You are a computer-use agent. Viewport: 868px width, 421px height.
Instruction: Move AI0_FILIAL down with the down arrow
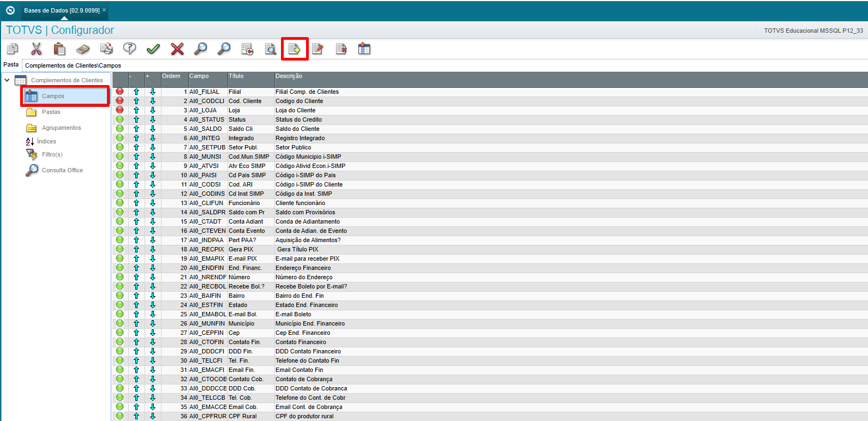(153, 92)
